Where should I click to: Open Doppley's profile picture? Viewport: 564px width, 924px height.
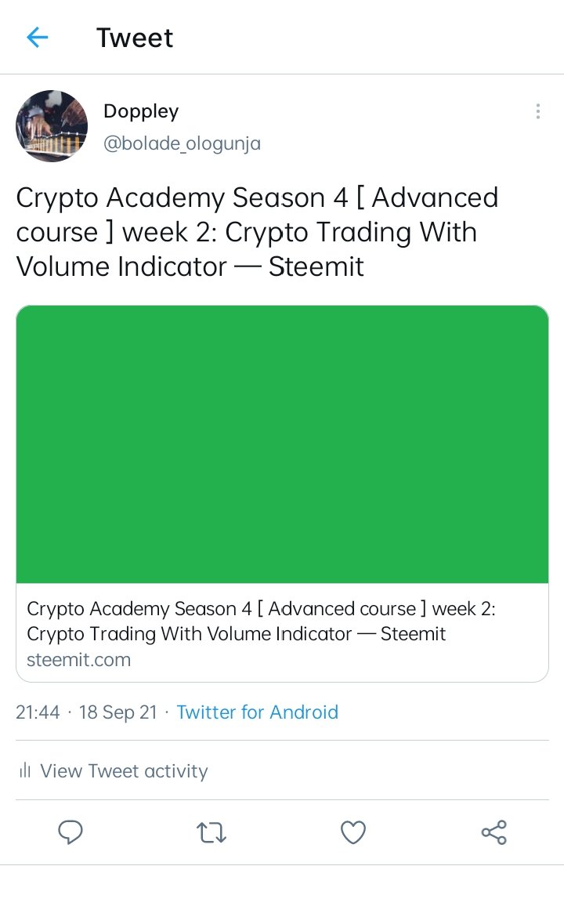point(52,126)
